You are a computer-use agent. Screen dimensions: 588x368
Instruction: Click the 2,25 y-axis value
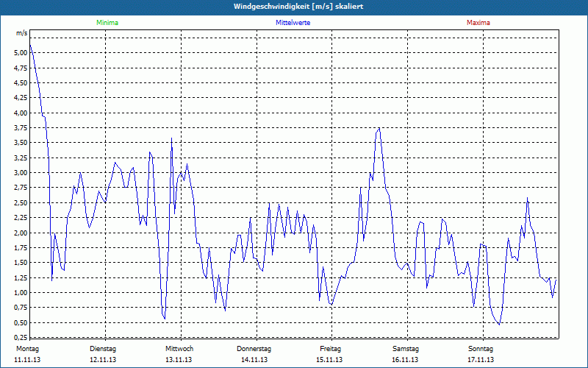pos(21,218)
